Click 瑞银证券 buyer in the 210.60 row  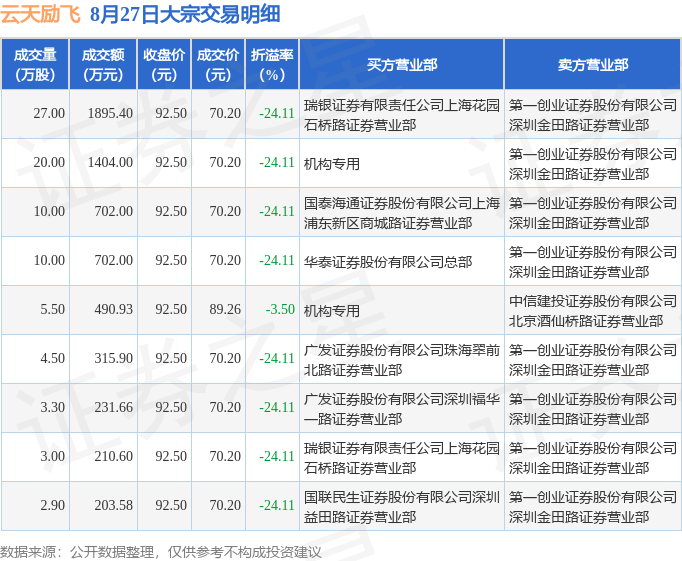point(401,458)
